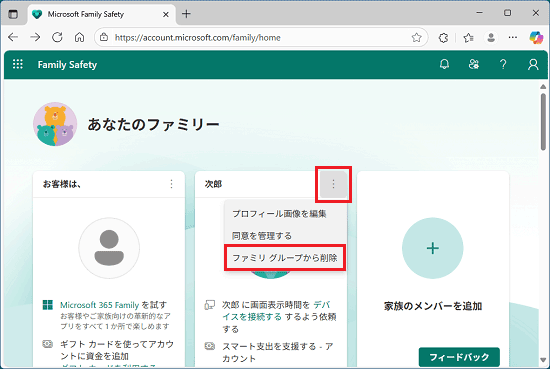Open the tab actions menu icon
The height and width of the screenshot is (369, 550).
tap(13, 14)
